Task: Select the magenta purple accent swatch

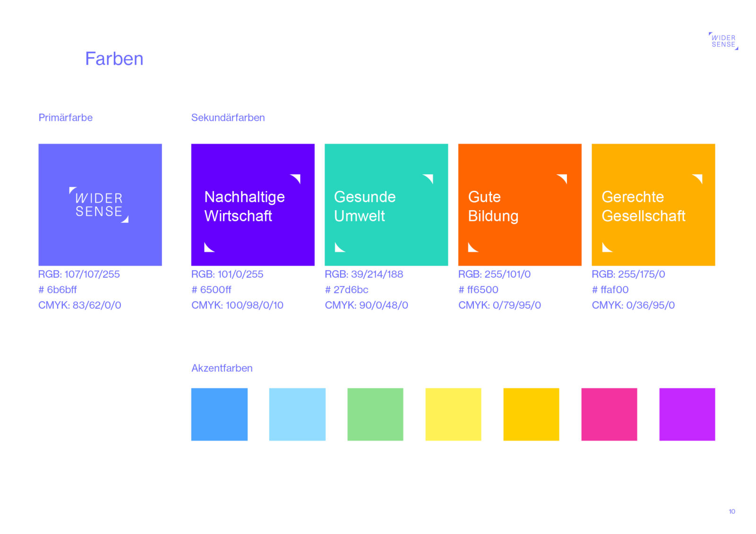Action: coord(687,414)
